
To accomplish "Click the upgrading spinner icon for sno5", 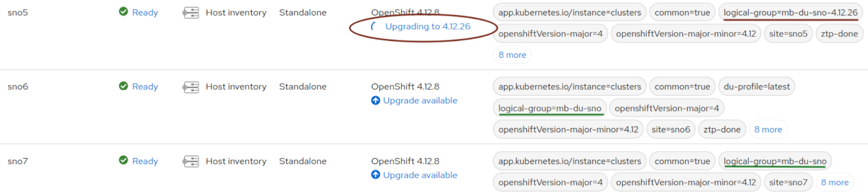I will (374, 26).
